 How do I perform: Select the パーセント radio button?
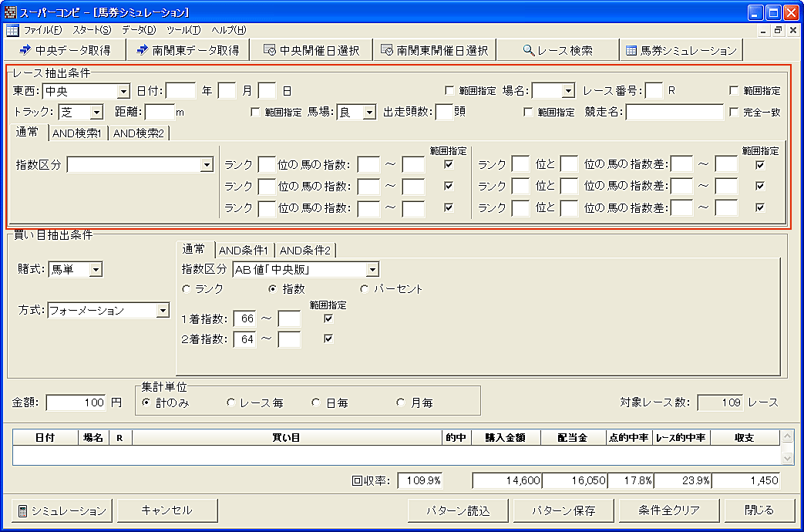tap(365, 289)
